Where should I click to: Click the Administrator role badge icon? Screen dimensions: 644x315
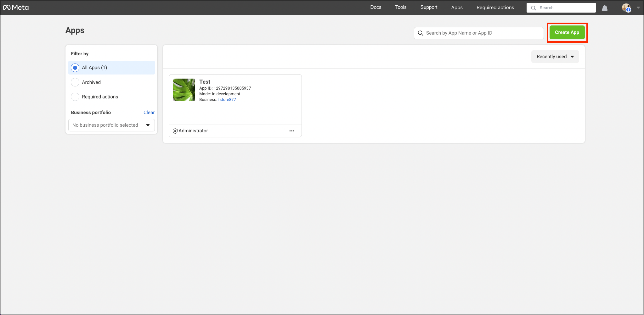175,131
